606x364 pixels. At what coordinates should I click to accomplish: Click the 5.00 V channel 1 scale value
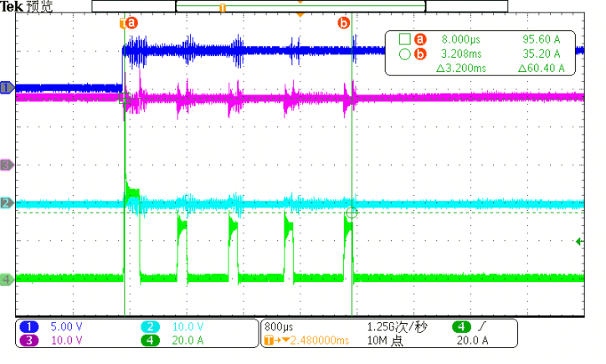coord(66,327)
